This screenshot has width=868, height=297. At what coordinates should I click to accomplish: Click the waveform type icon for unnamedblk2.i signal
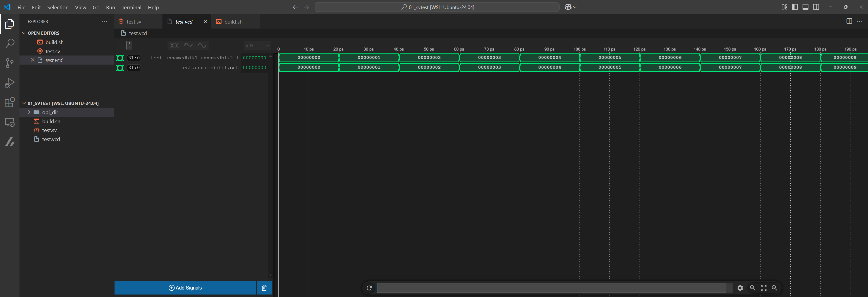point(120,58)
